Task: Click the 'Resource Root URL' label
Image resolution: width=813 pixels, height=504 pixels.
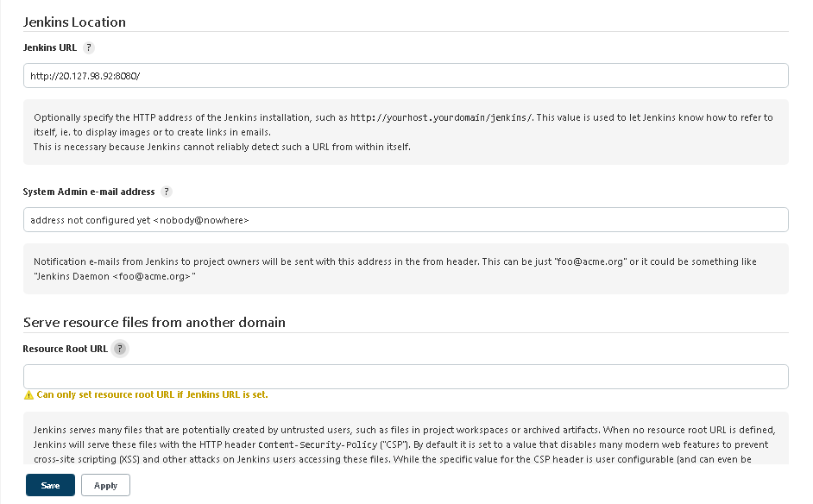Action: [66, 349]
